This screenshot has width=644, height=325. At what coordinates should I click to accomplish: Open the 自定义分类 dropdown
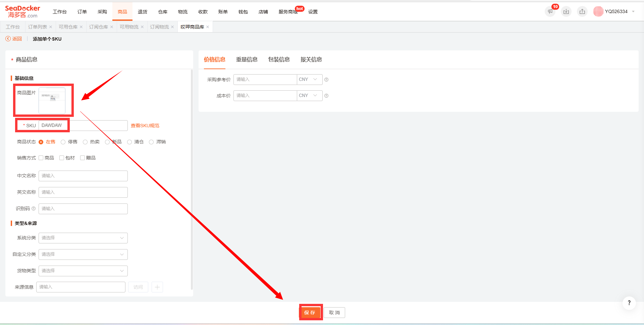pyautogui.click(x=83, y=254)
